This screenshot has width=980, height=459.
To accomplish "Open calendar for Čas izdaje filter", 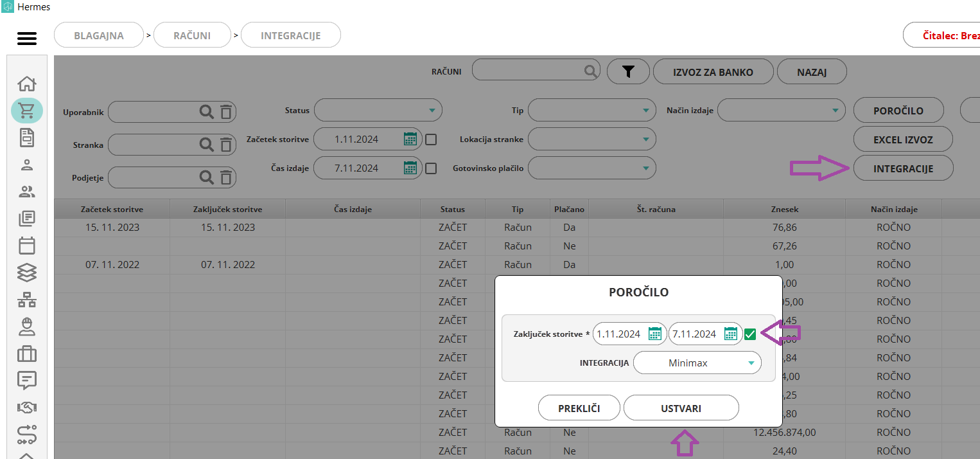I will [x=410, y=168].
